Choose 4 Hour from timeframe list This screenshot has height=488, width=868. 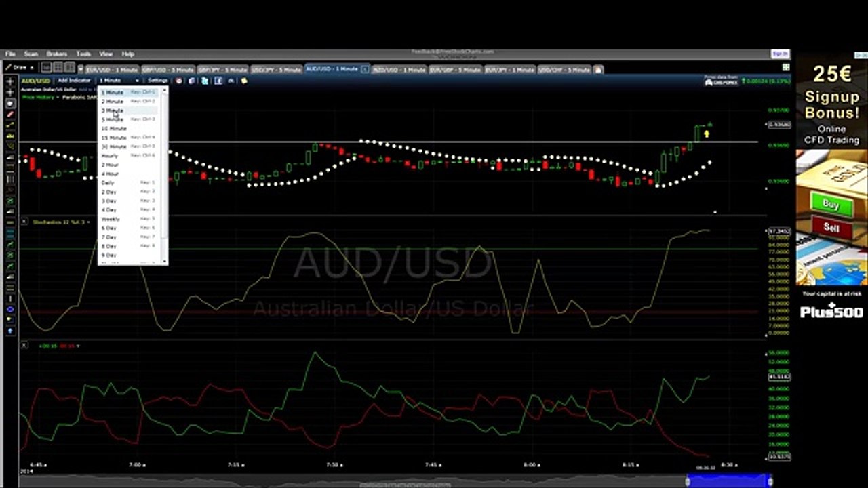point(129,174)
